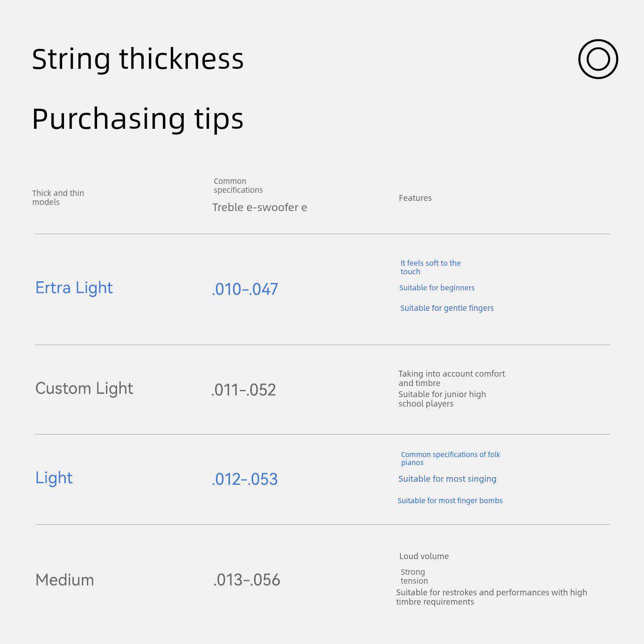Image resolution: width=644 pixels, height=644 pixels.
Task: Click the .010-.047 specification value
Action: [245, 289]
